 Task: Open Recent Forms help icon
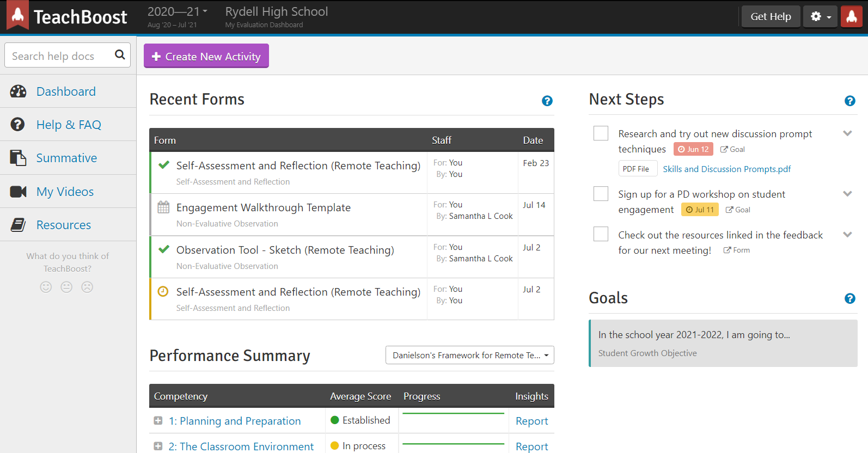click(547, 101)
